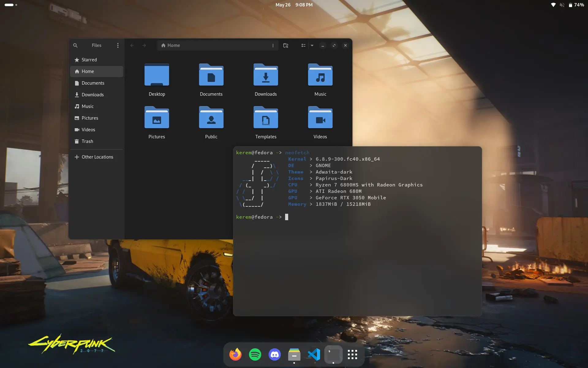
Task: Open Downloads from the sidebar
Action: click(96, 95)
